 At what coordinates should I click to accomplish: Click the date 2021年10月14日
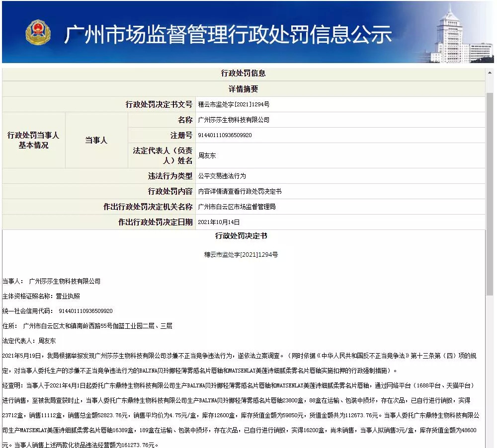219,222
